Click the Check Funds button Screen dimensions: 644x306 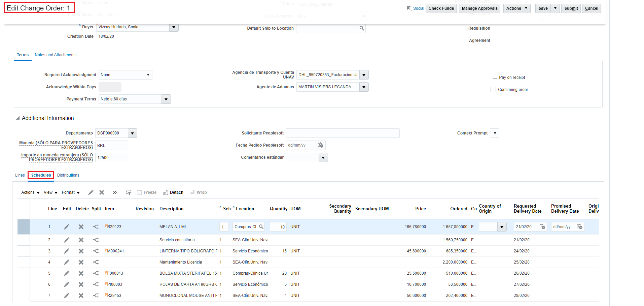click(x=441, y=8)
